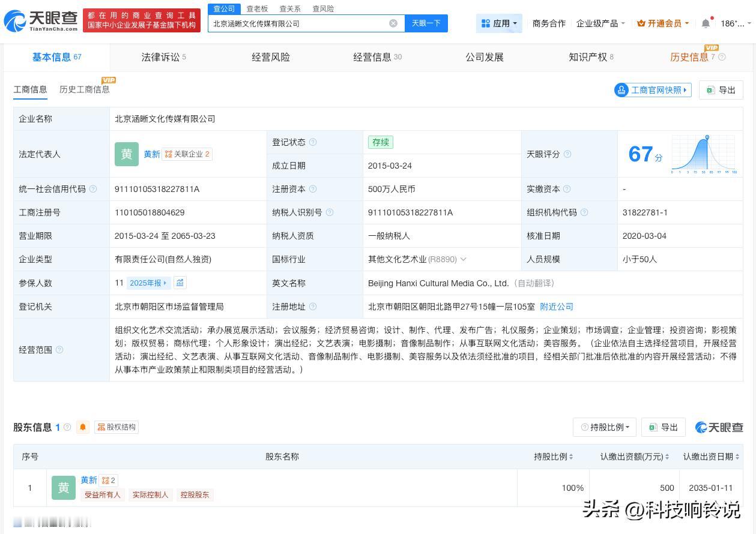Click 控股股东 tag
The width and height of the screenshot is (756, 534).
tap(195, 495)
